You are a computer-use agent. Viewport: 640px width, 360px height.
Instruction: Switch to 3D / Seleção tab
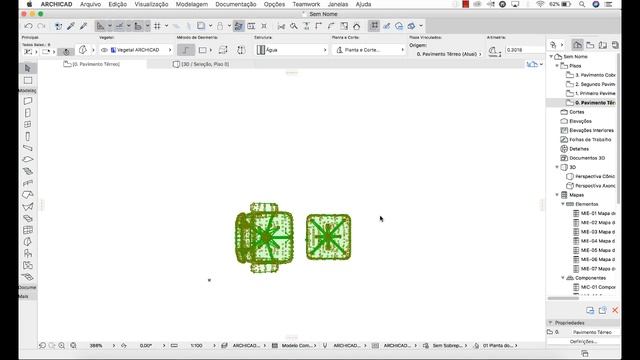coord(201,64)
